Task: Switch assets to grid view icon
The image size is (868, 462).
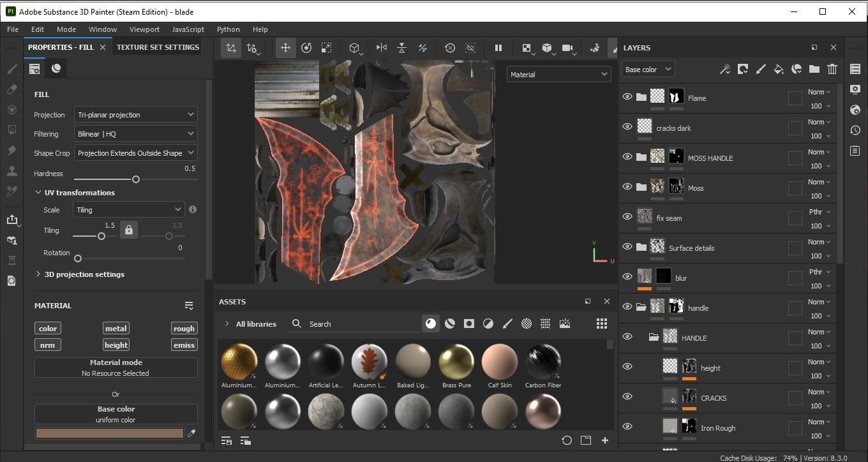Action: [x=602, y=324]
